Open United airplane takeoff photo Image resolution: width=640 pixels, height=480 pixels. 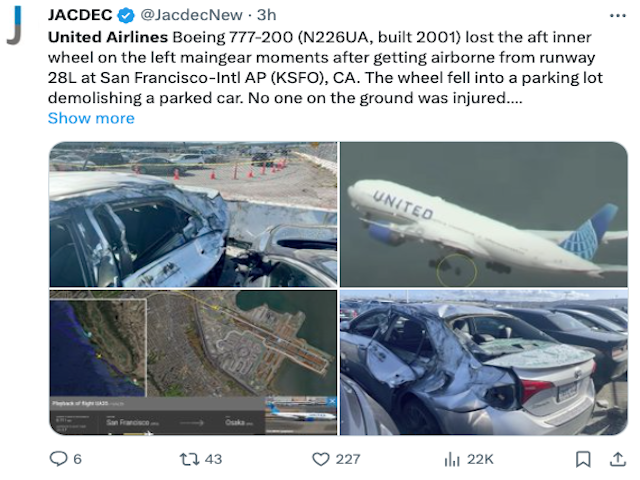tap(484, 214)
